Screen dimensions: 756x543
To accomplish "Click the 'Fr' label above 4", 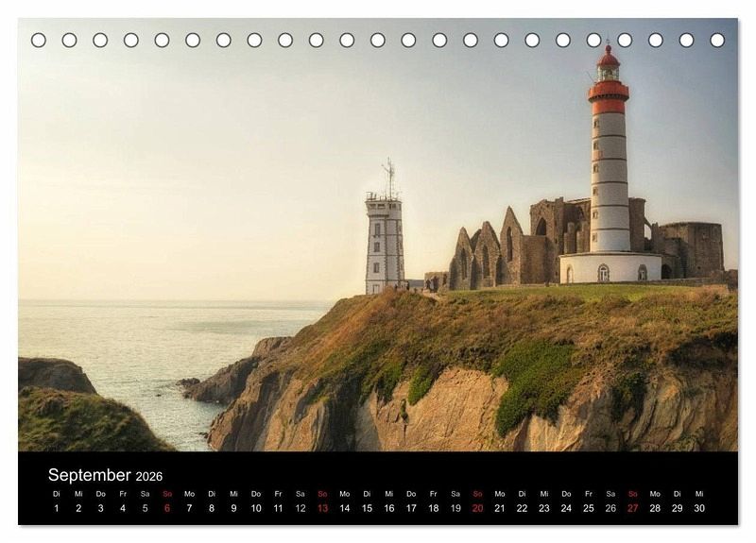I will 123,494.
